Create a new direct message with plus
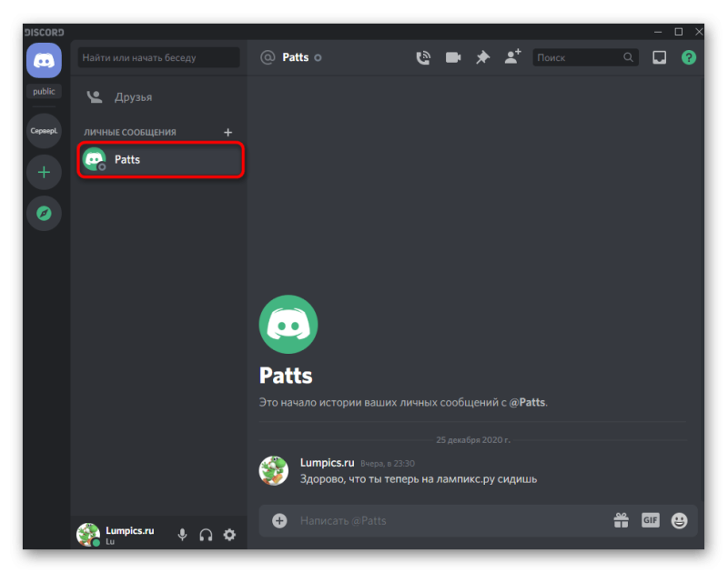This screenshot has height=573, width=728. [228, 133]
